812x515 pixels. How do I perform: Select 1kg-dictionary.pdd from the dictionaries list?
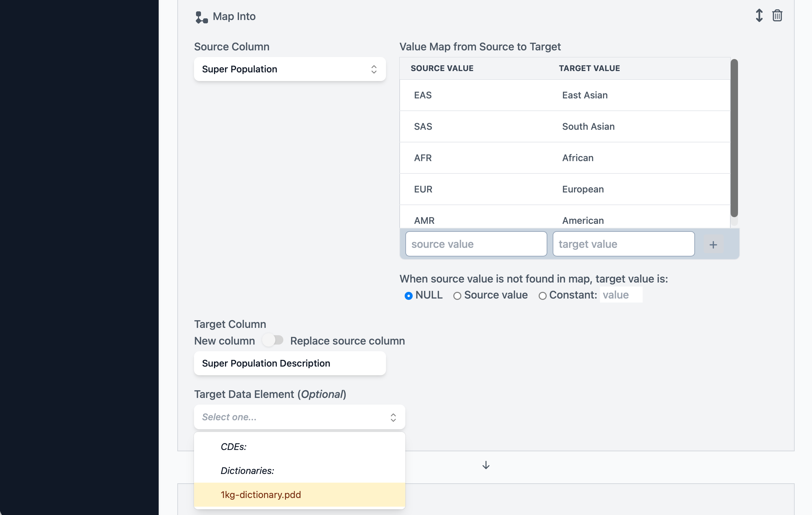click(x=261, y=495)
